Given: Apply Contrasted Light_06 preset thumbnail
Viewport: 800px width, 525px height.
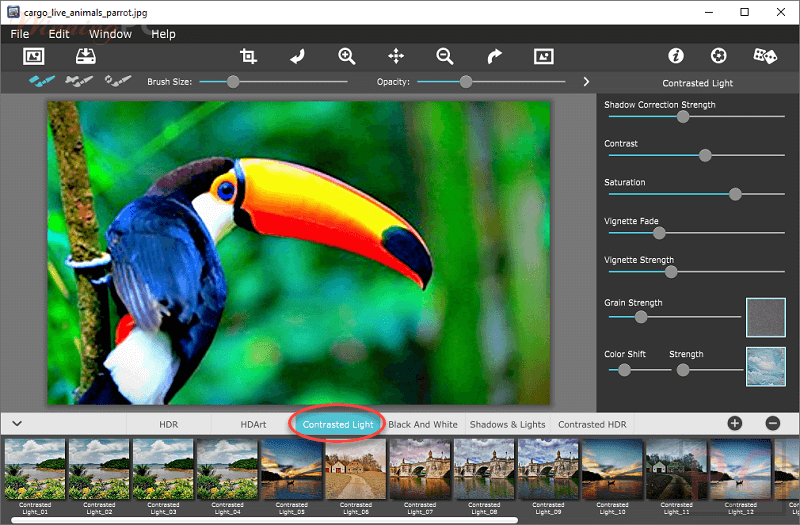Looking at the screenshot, I should [x=356, y=469].
